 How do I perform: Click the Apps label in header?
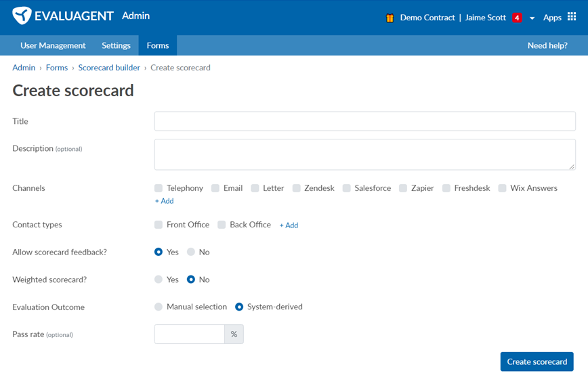552,18
